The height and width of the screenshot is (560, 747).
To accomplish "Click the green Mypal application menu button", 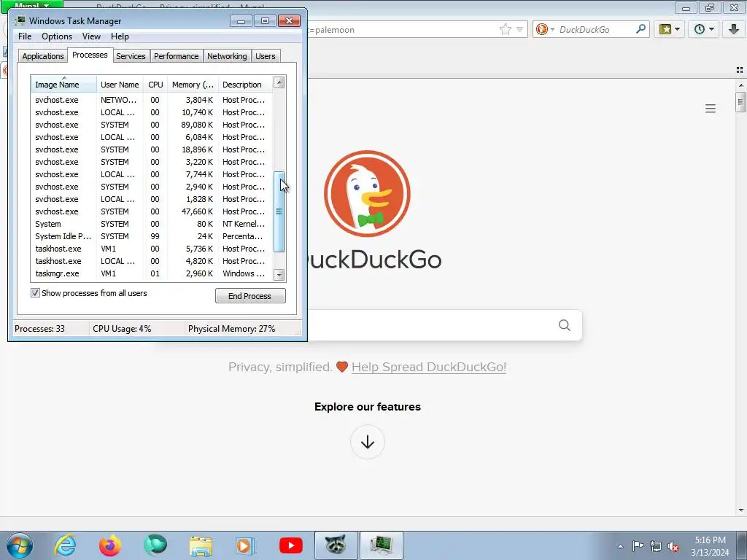I will [x=32, y=6].
